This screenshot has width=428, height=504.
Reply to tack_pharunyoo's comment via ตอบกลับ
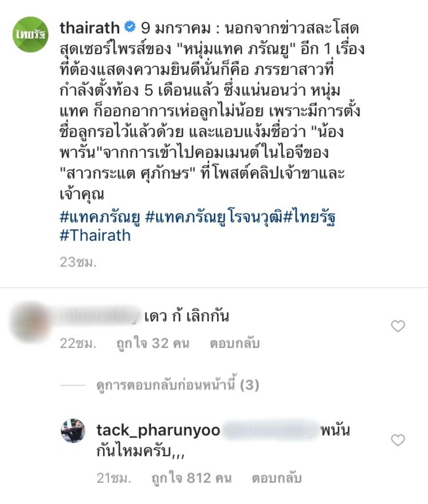point(277,478)
